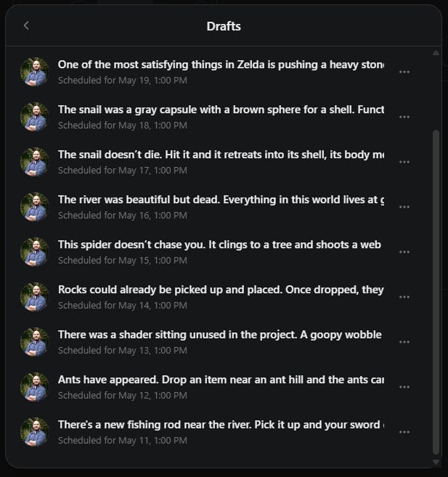The width and height of the screenshot is (448, 477).
Task: Click the vertical scrollbar thumb
Action: pyautogui.click(x=436, y=293)
